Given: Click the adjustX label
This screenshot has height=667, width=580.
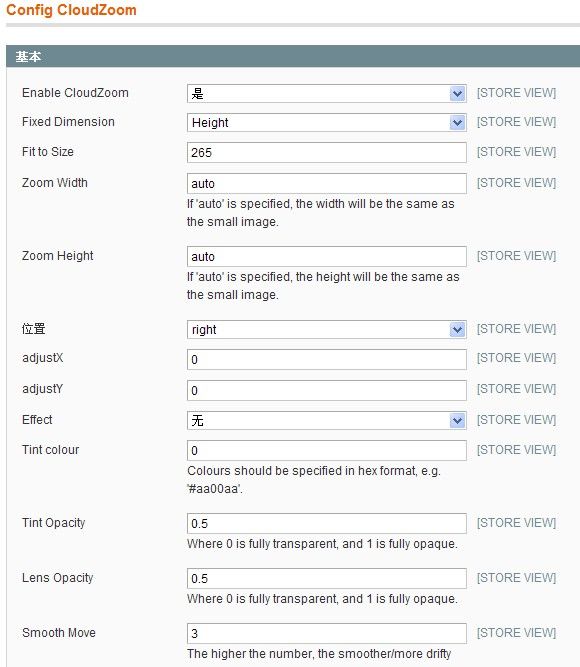Looking at the screenshot, I should [43, 358].
